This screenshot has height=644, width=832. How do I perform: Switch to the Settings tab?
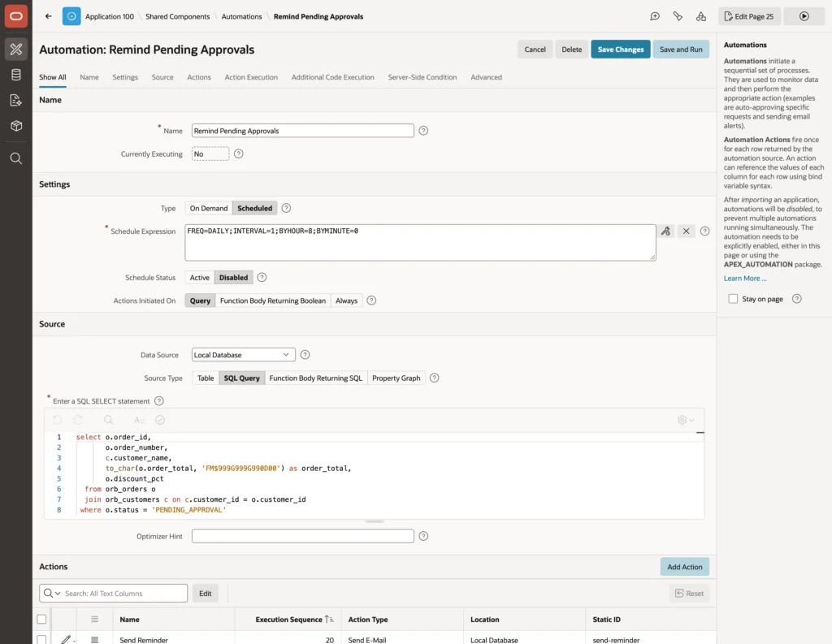click(x=125, y=77)
